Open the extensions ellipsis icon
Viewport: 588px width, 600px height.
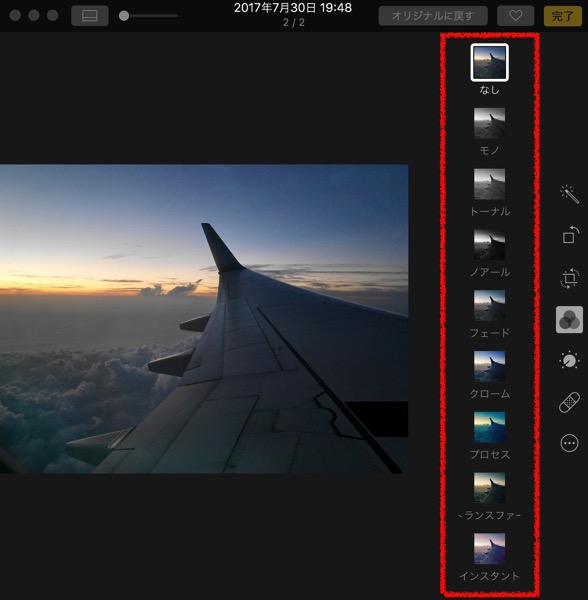569,443
